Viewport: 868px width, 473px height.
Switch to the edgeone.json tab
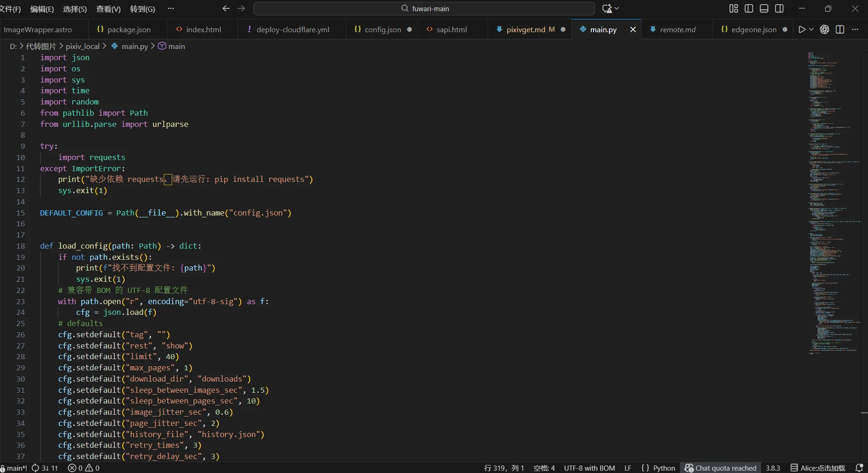click(753, 29)
